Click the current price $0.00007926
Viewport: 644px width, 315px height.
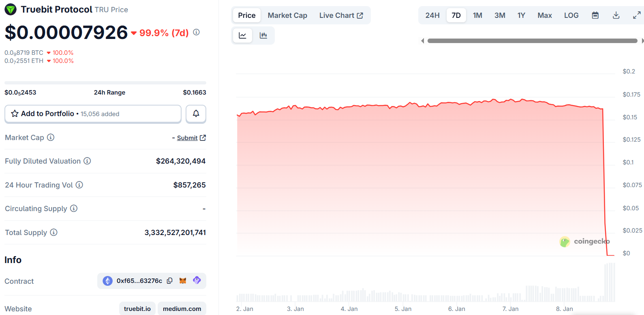tap(66, 32)
